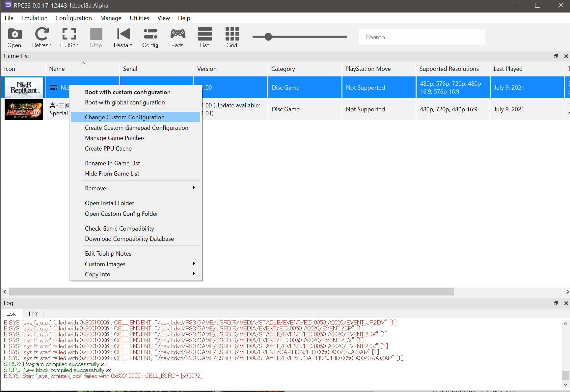Click the custom config icon beside NieR

coord(54,87)
